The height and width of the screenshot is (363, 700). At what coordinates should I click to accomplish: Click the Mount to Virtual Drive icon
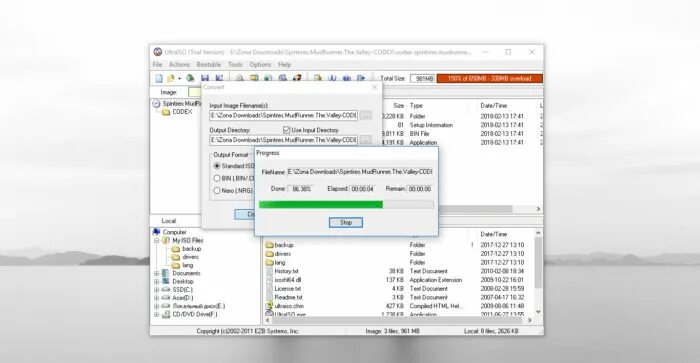click(283, 78)
